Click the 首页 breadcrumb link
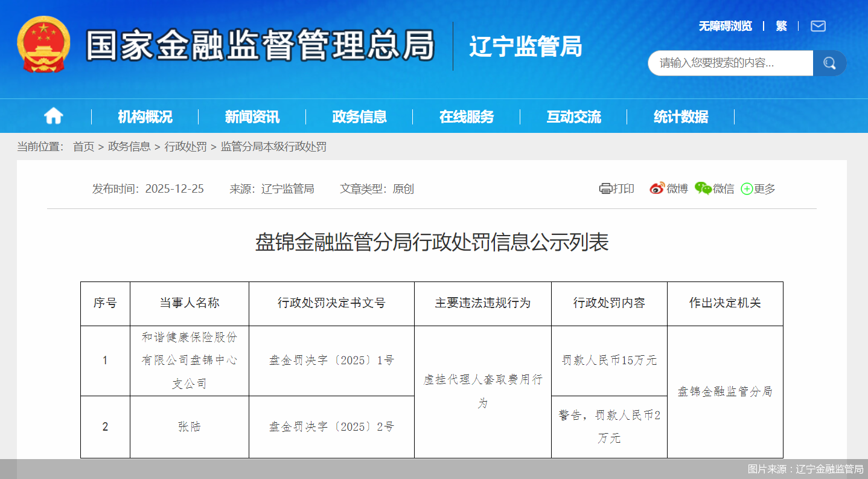Image resolution: width=868 pixels, height=479 pixels. click(83, 147)
